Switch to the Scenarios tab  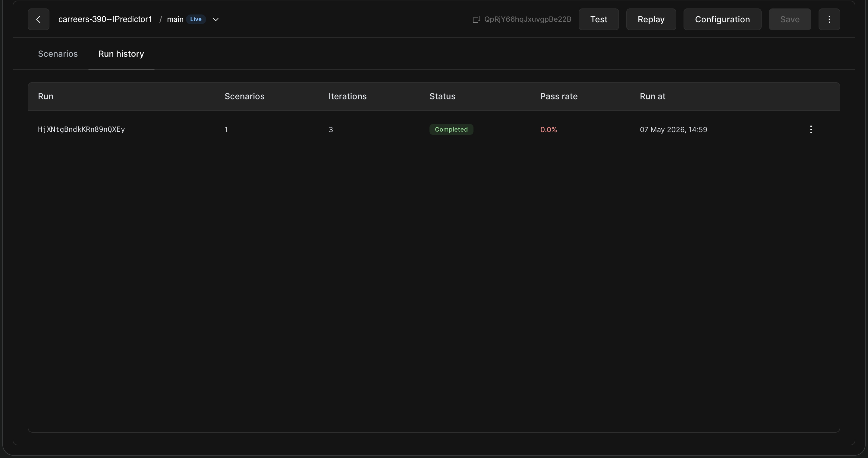click(x=58, y=54)
